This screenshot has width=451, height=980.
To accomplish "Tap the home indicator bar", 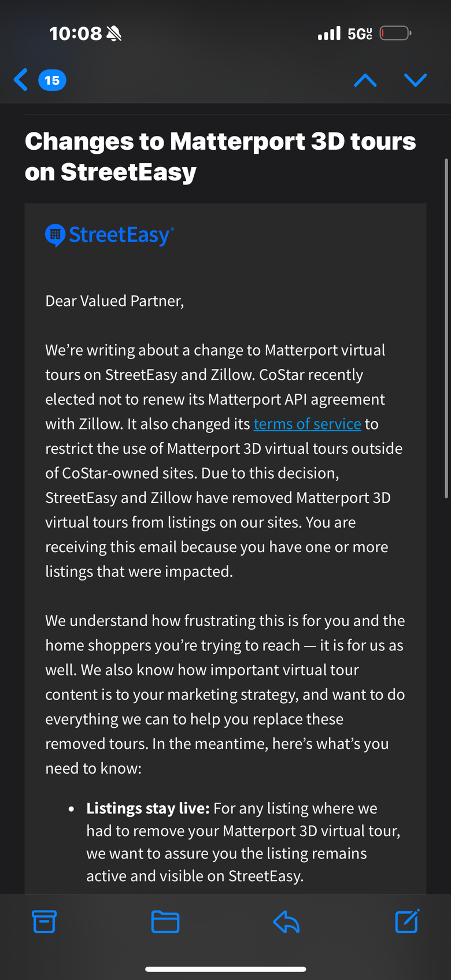I will (226, 969).
